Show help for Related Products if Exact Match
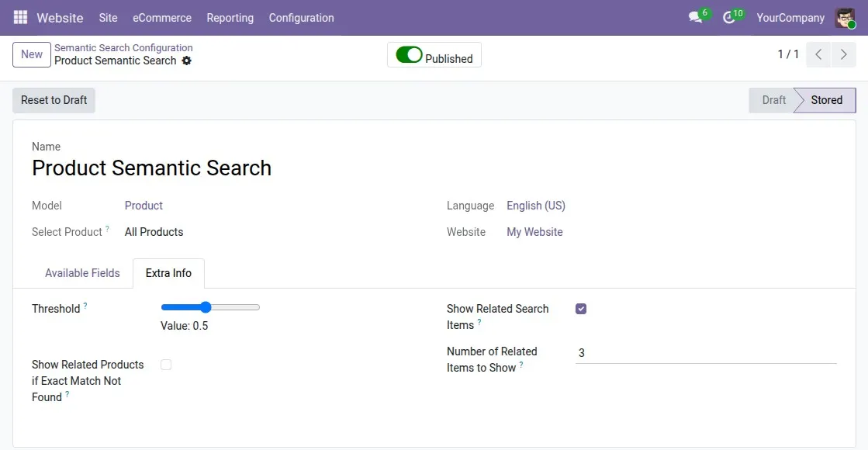The width and height of the screenshot is (868, 450). (x=67, y=394)
